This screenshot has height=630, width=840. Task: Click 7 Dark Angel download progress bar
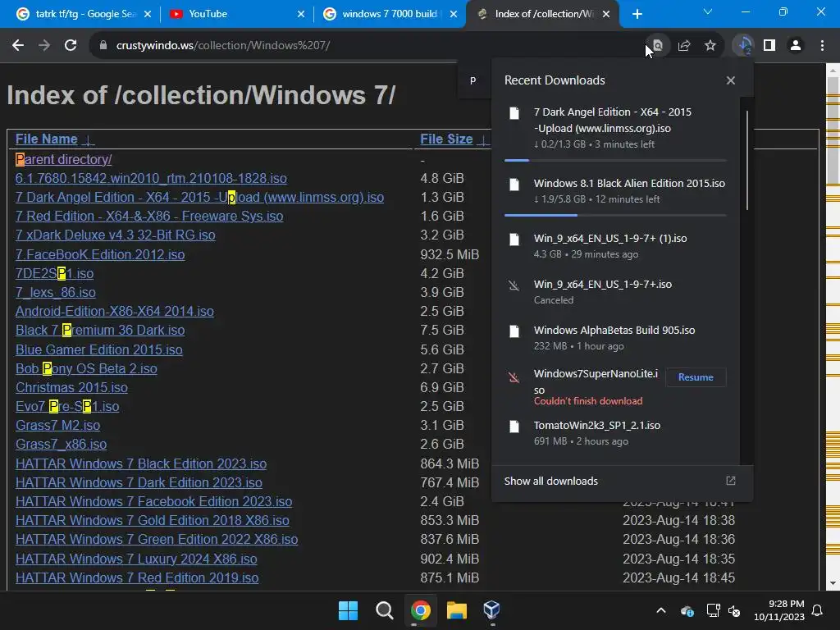click(x=615, y=160)
